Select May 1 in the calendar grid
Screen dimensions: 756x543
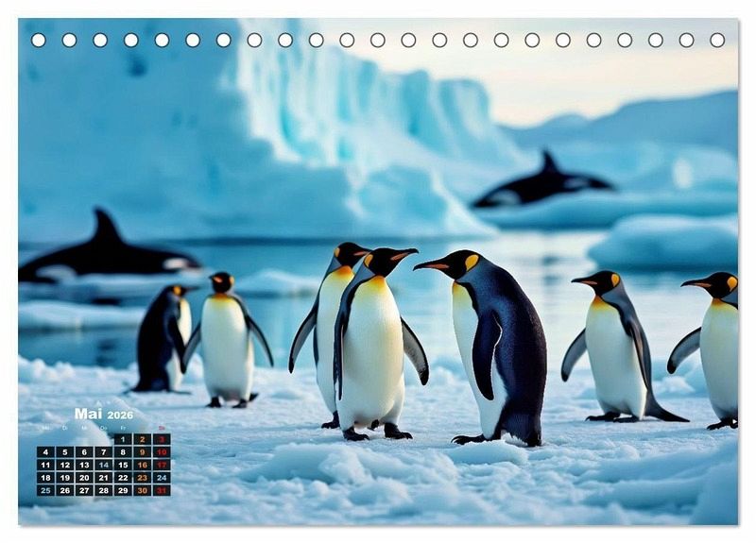click(x=122, y=439)
